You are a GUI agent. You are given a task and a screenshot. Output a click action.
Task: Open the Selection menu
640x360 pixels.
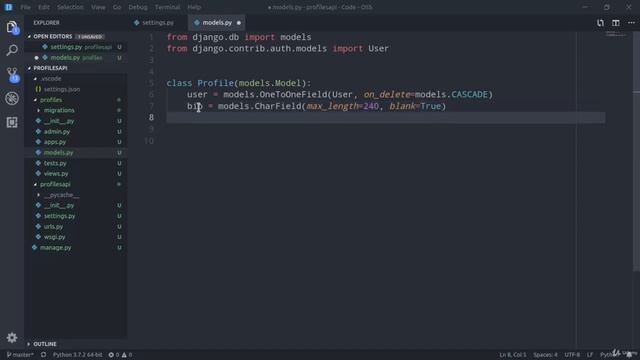click(70, 7)
